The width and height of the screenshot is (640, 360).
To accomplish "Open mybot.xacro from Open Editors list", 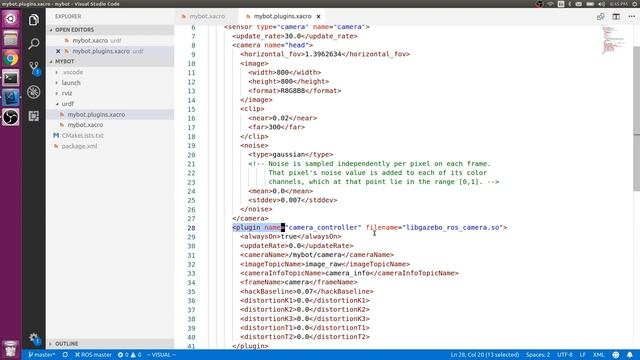I will (110, 41).
